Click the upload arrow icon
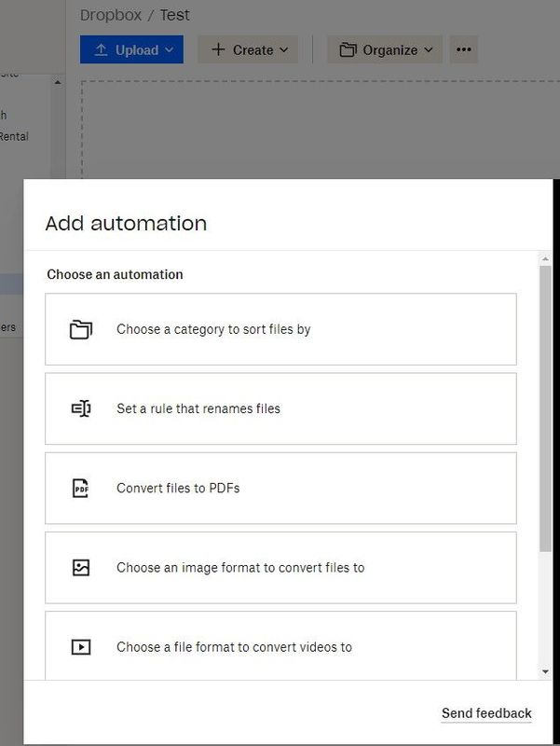The width and height of the screenshot is (560, 746). click(102, 49)
